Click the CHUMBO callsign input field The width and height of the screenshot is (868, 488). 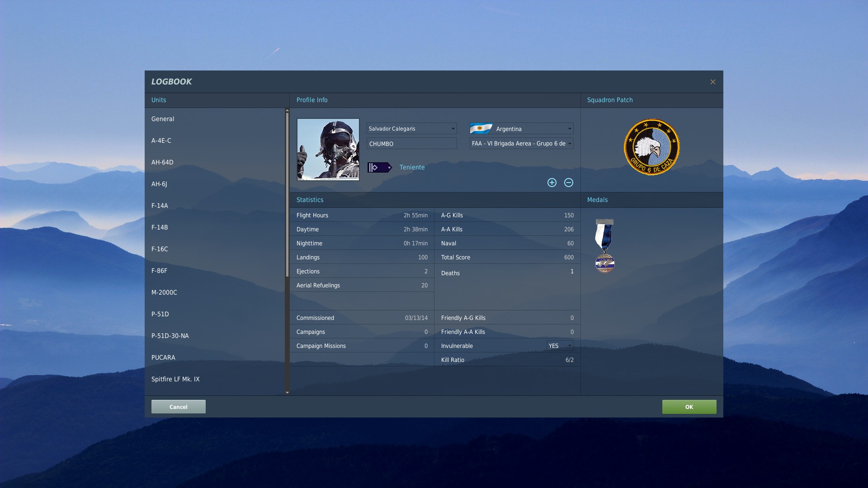pos(411,144)
